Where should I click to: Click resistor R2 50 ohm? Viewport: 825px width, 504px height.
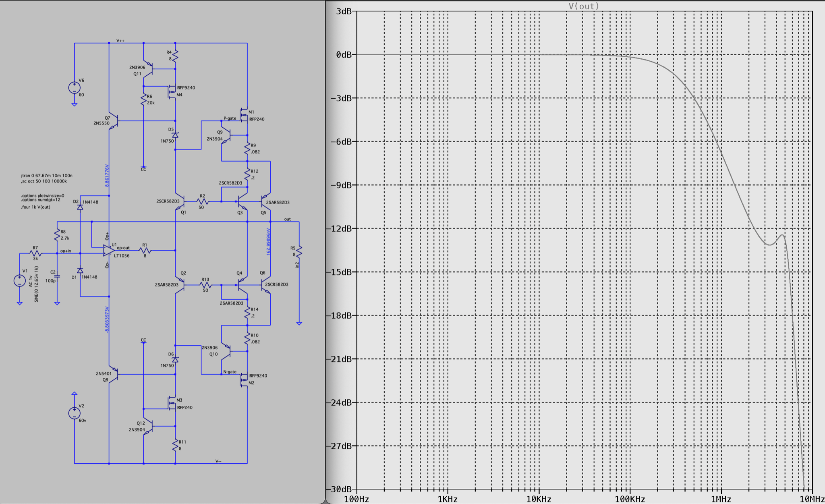click(202, 201)
